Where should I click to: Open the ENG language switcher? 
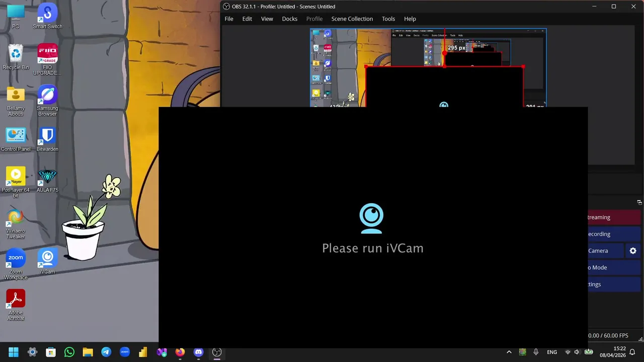tap(552, 352)
